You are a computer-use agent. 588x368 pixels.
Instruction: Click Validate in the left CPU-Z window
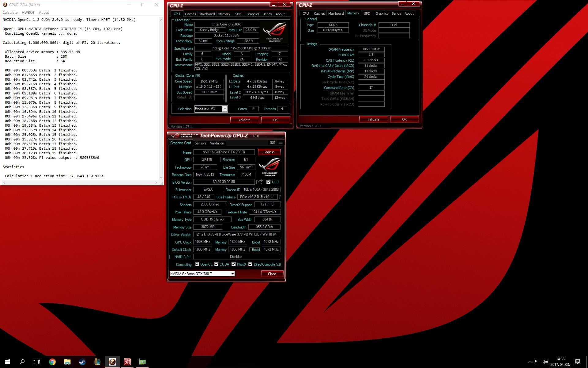[244, 120]
